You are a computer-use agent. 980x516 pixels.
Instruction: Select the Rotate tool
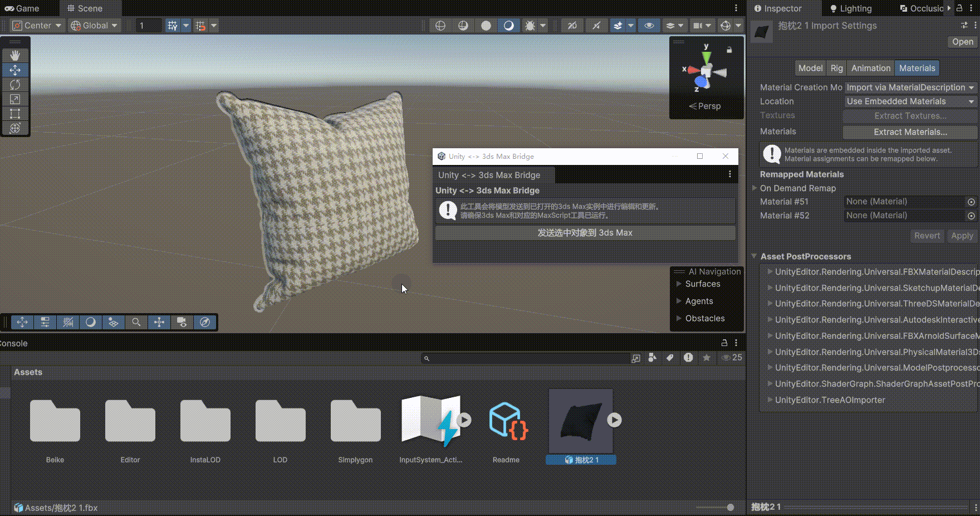[x=15, y=84]
